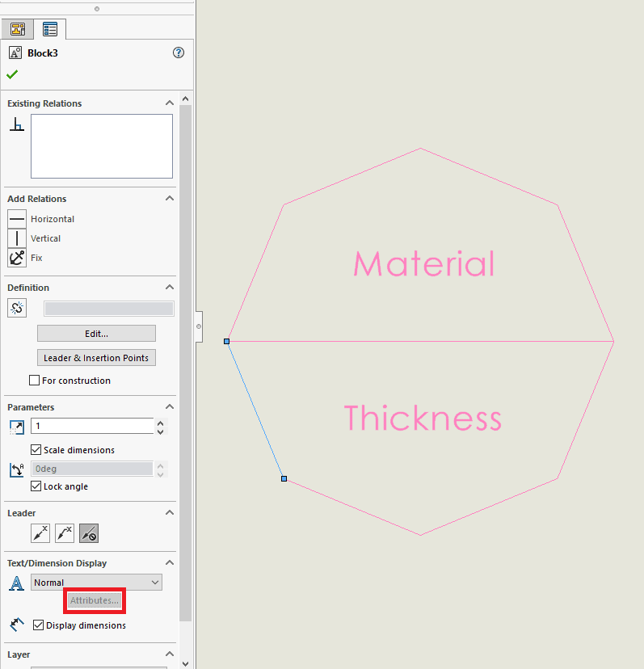Screen dimensions: 644x669
Task: Click the link to file icon in Definition
Action: pyautogui.click(x=17, y=308)
